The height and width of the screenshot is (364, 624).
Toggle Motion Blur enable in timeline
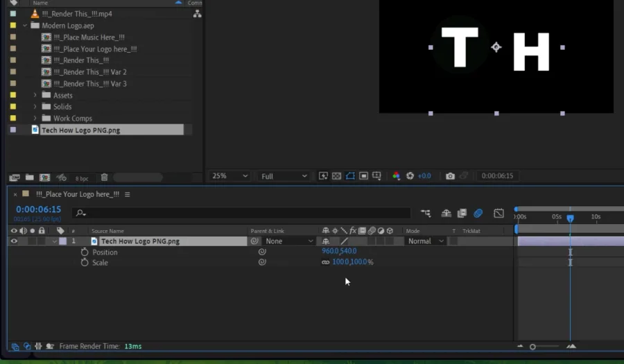[478, 214]
